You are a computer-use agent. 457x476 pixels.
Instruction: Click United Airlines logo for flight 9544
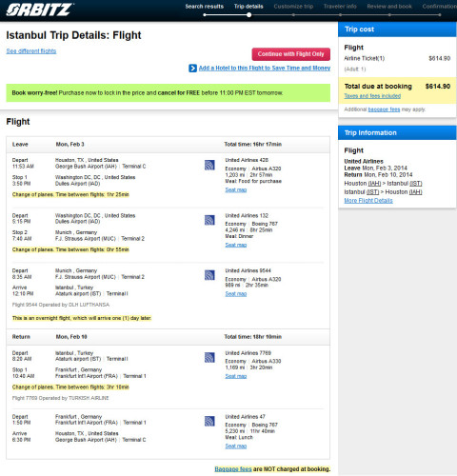209,275
